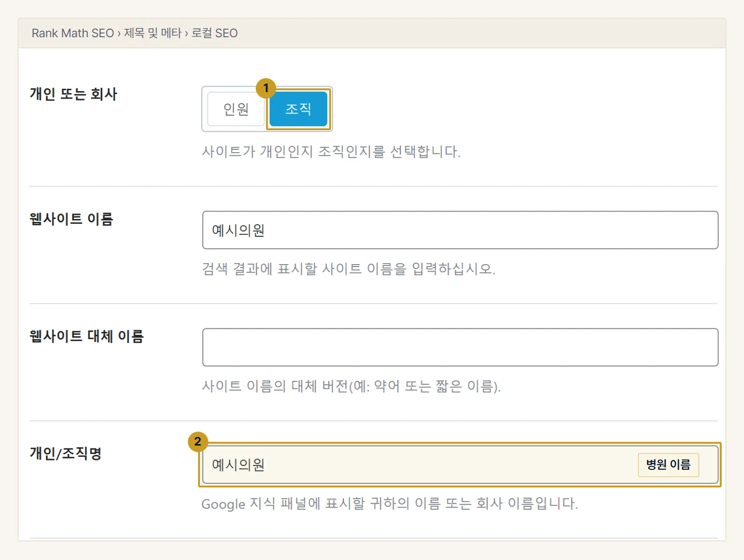Click the 개인/조직명 input field

460,465
